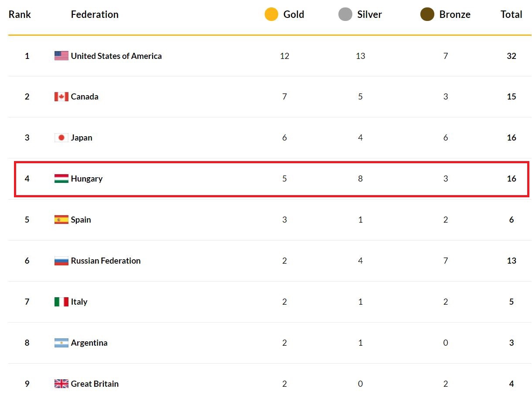The image size is (532, 402).
Task: Select the Russian Federation name
Action: 106,261
